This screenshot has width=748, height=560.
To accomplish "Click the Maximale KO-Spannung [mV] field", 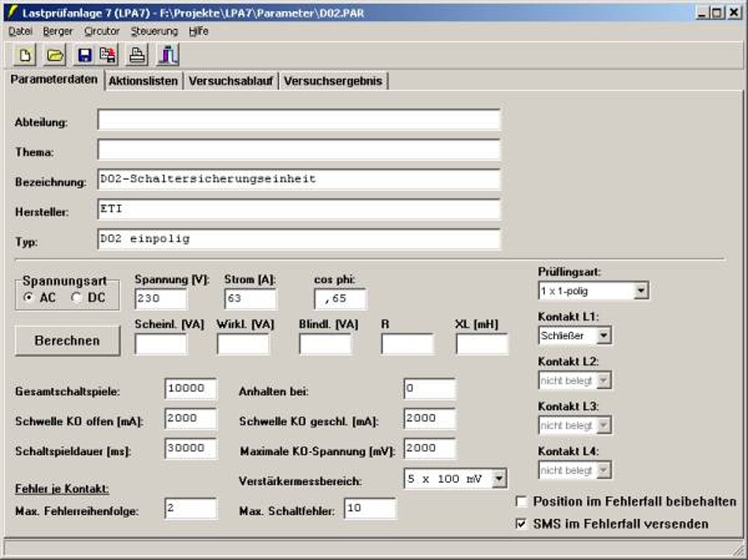I will tap(430, 448).
